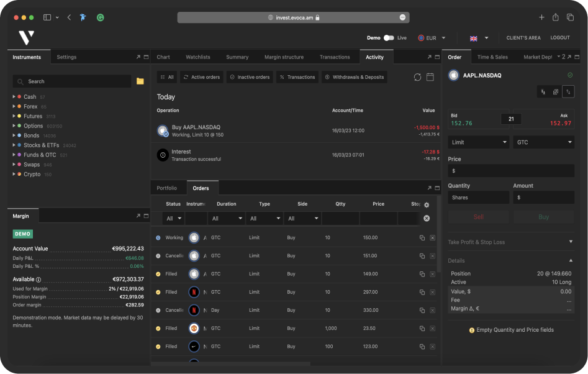The height and width of the screenshot is (374, 588).
Task: Click the LOGOUT link
Action: (x=559, y=38)
